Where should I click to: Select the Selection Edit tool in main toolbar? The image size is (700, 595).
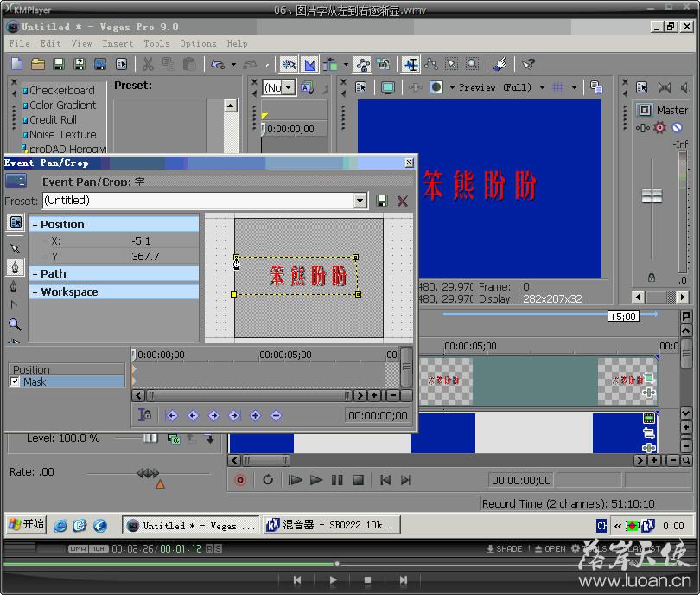(452, 64)
